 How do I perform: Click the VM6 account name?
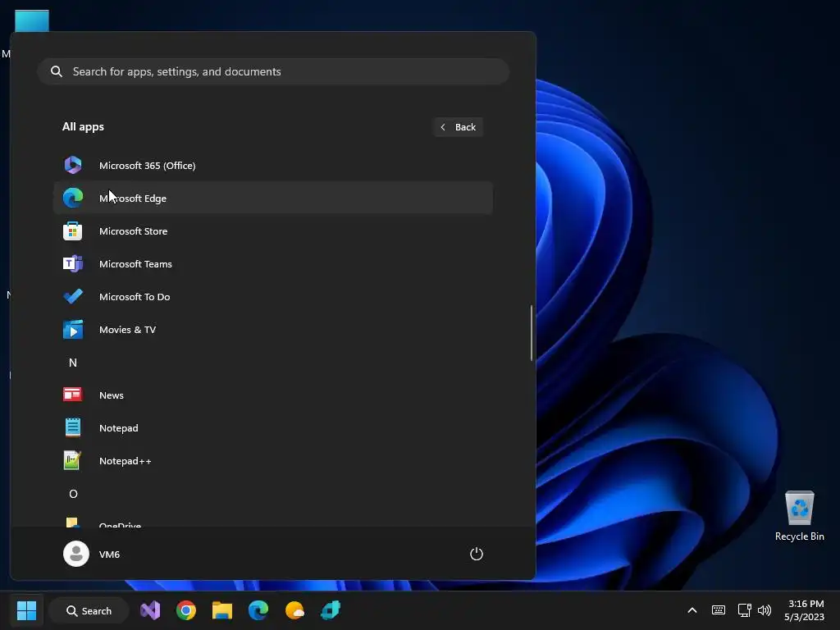tap(109, 554)
